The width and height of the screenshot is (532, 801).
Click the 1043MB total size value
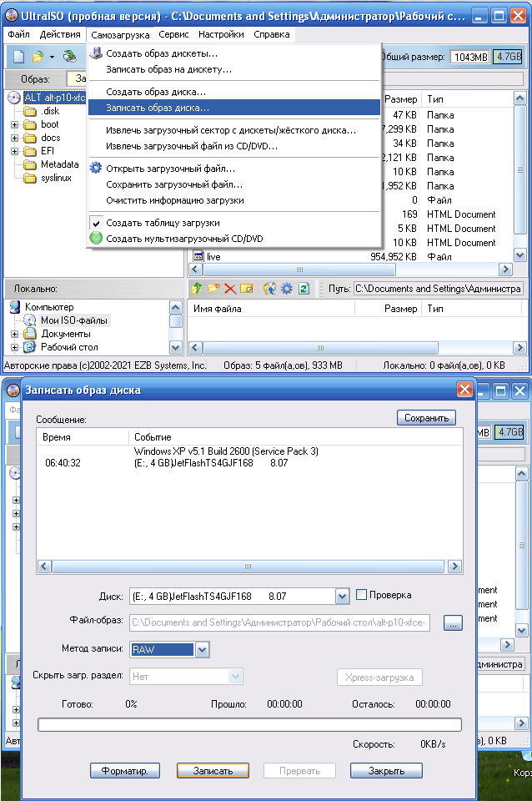click(x=470, y=57)
